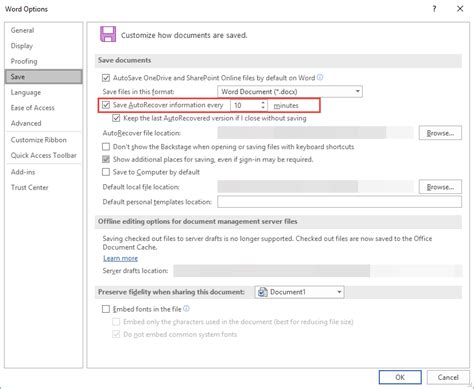Toggle Do not embed common system fonts checkbox
Screen dimensions: 474x389
coord(116,334)
